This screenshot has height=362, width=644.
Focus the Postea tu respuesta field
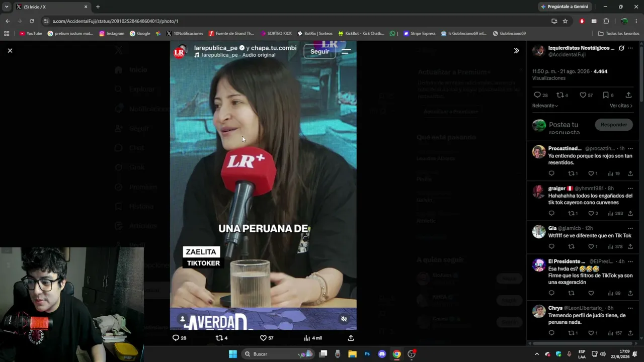tap(563, 128)
